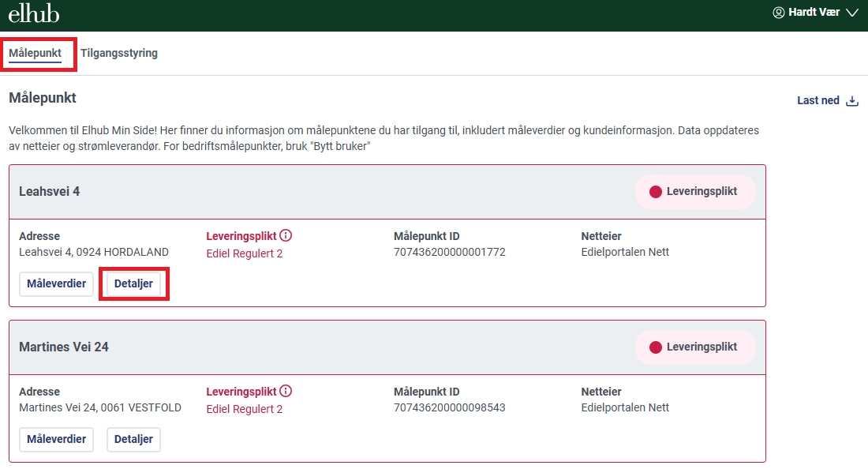Click the Hardt Vær username

[x=814, y=12]
